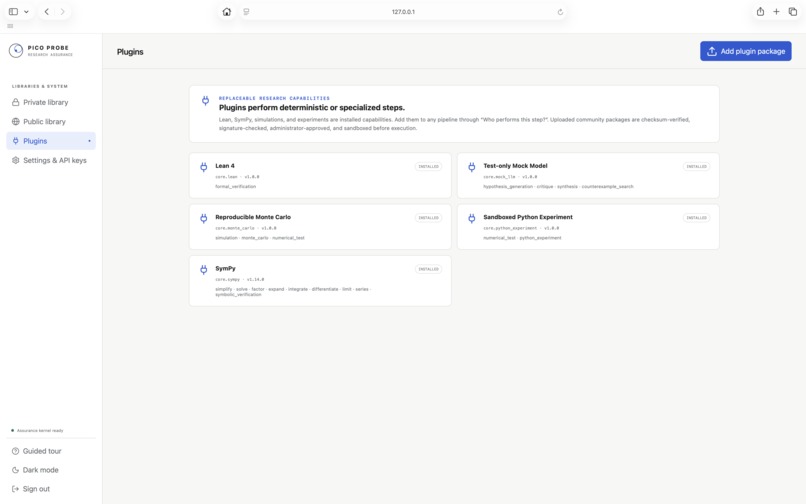Open the SymPy plugin card title

tap(225, 268)
